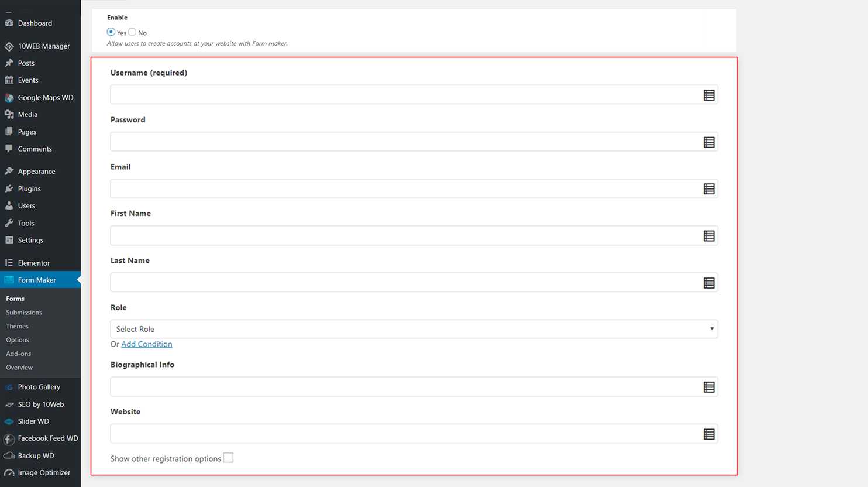Screen dimensions: 868x487
Task: Click the Events calendar icon
Action: tap(9, 80)
